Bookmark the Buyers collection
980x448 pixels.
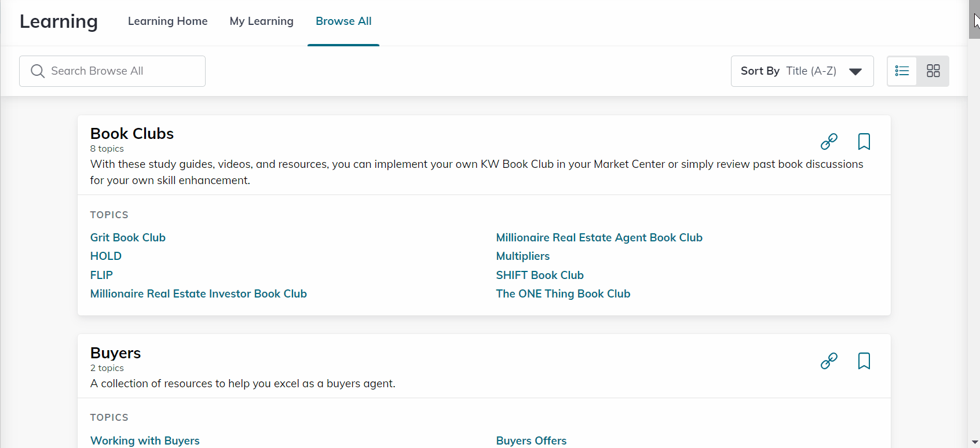pyautogui.click(x=864, y=361)
